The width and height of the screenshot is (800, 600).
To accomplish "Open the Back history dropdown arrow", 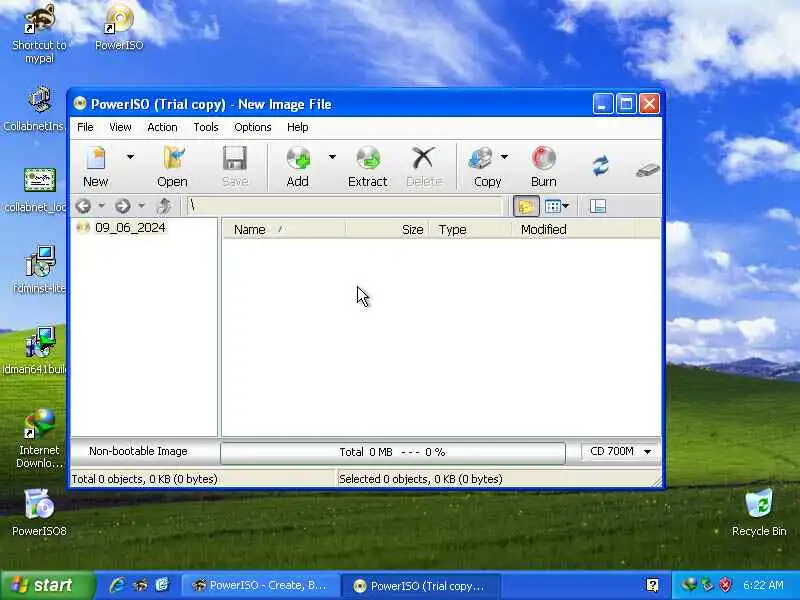I will pyautogui.click(x=102, y=206).
